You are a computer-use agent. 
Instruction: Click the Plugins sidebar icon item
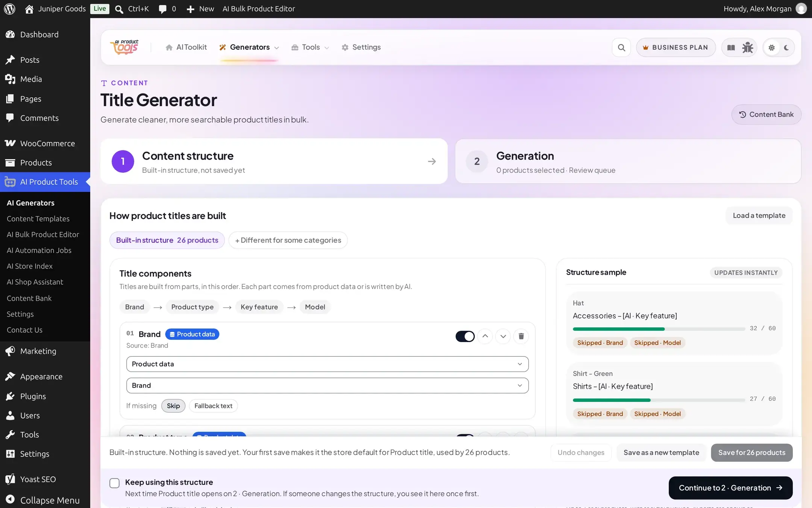[x=45, y=396]
